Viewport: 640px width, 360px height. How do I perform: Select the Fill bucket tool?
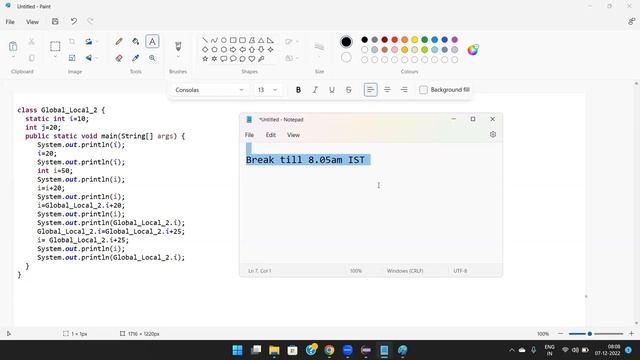136,41
